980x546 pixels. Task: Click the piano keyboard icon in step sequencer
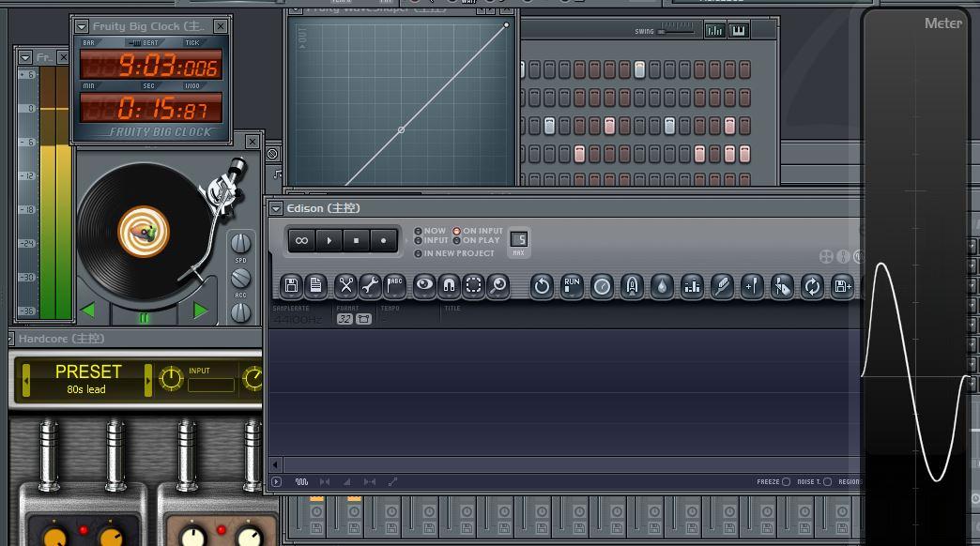click(738, 31)
